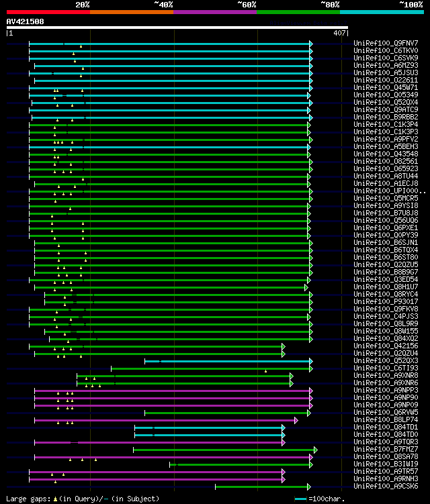
Task: Select the UniRef100_Q6PXE1 label
Action: coord(386,228)
